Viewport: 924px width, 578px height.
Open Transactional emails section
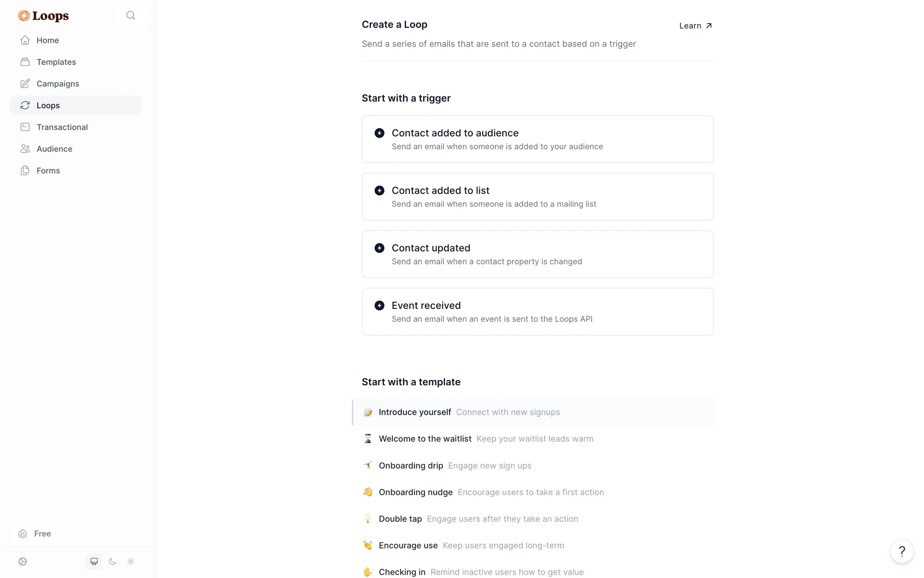click(x=62, y=127)
